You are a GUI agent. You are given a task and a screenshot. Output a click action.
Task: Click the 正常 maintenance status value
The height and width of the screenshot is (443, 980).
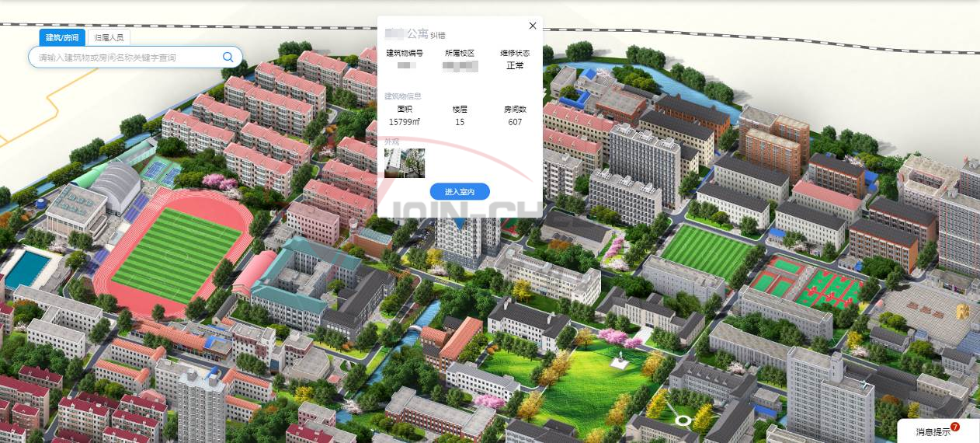[x=515, y=66]
